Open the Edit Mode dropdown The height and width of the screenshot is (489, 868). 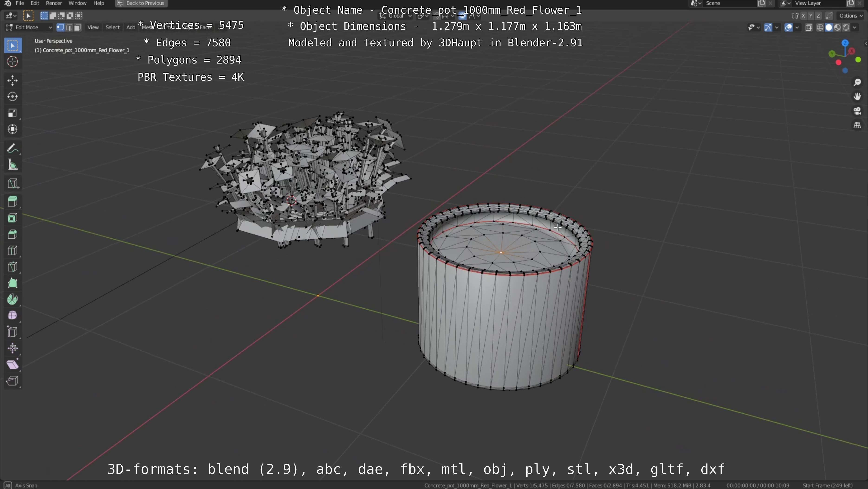(29, 27)
